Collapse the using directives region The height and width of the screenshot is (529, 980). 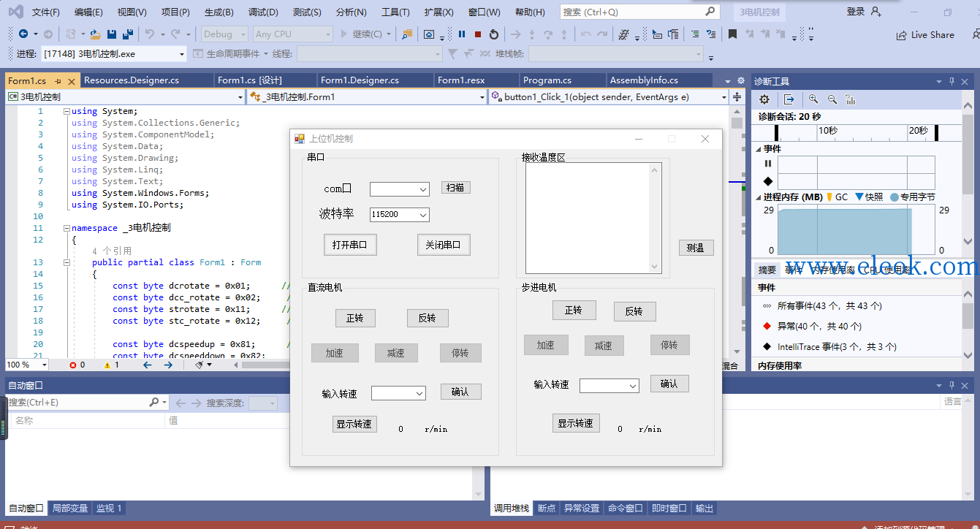coord(67,112)
